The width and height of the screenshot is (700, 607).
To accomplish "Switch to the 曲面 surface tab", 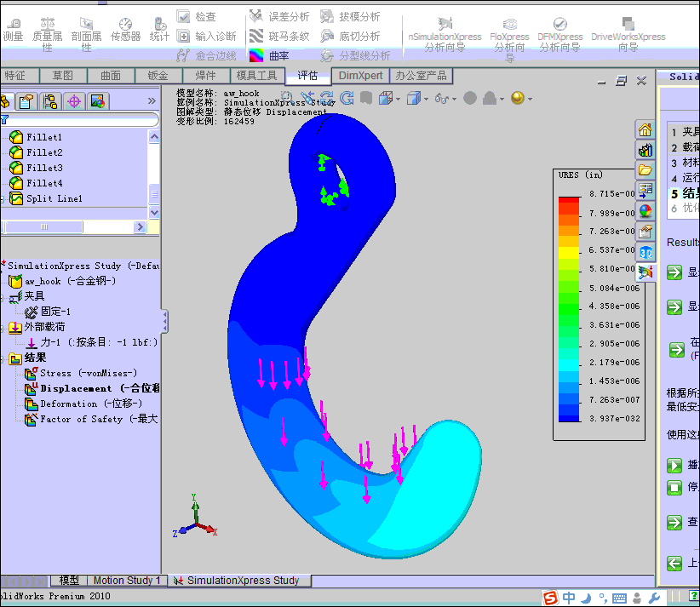I will (x=111, y=76).
